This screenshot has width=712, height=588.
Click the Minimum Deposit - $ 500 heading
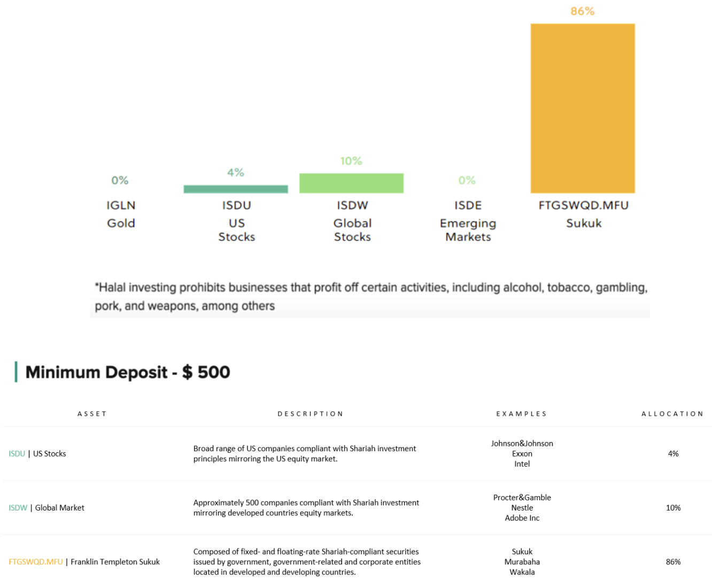click(x=128, y=372)
